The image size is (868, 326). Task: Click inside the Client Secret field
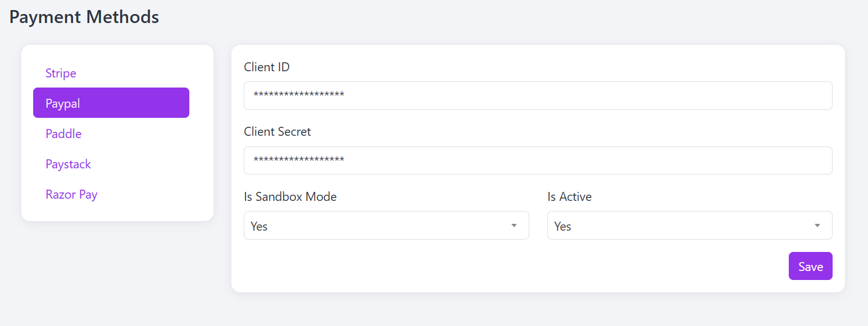(538, 160)
